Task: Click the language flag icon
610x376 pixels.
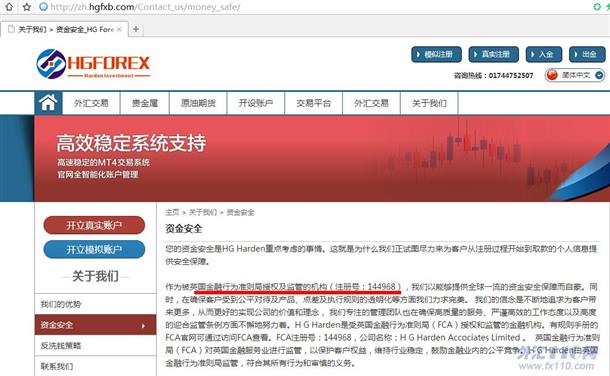Action: click(552, 75)
